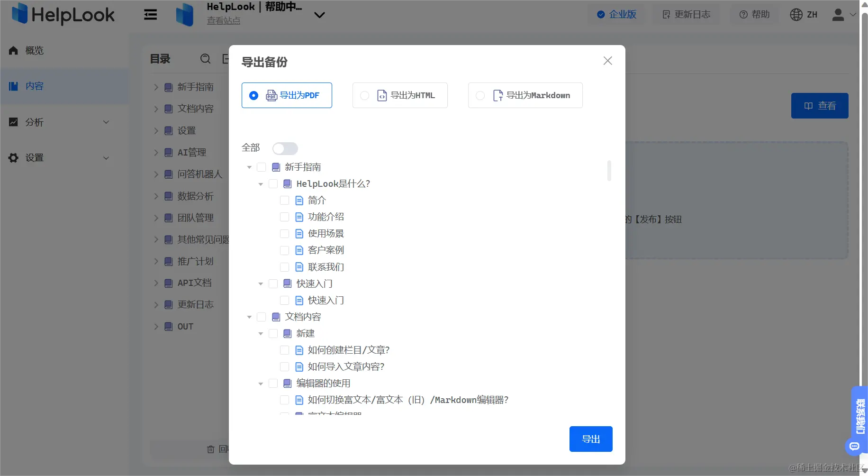Click the 文档内容 book icon in dialog
Screen dimensions: 868x476
pyautogui.click(x=276, y=317)
